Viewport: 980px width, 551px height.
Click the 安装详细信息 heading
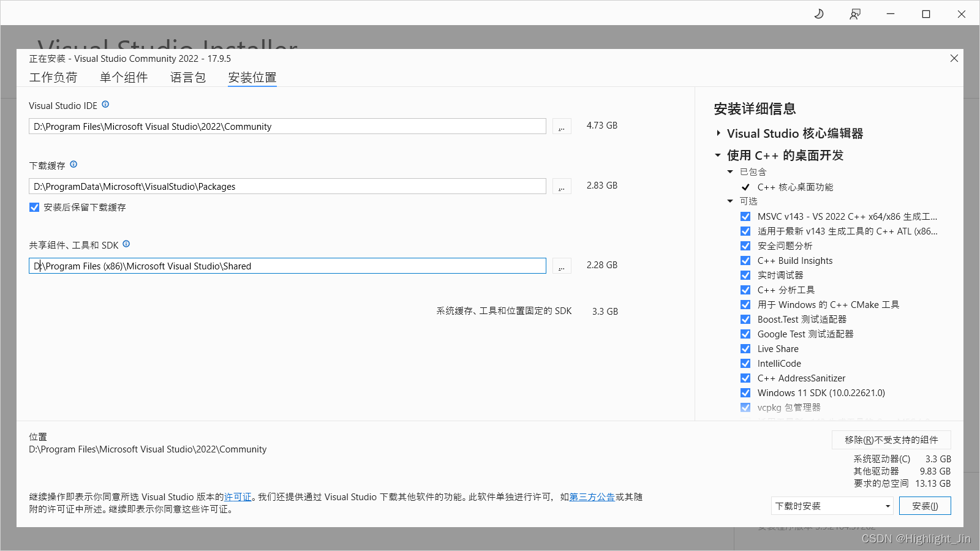pyautogui.click(x=755, y=109)
